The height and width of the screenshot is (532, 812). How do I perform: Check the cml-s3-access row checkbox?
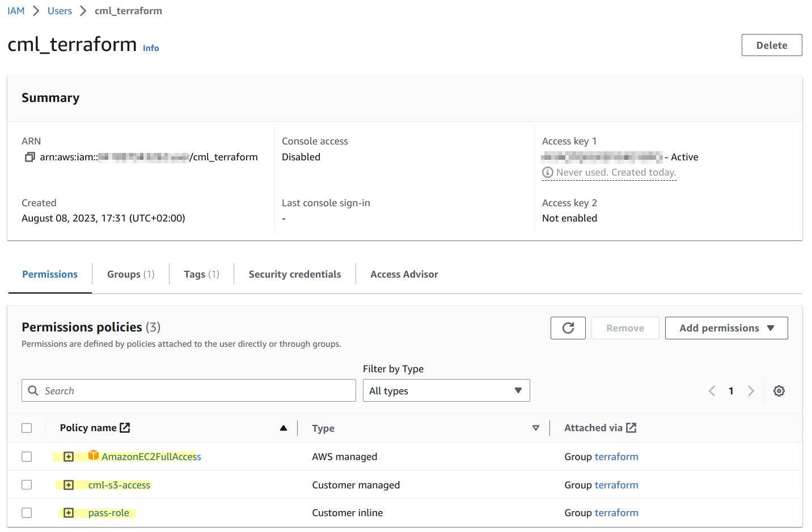(27, 484)
